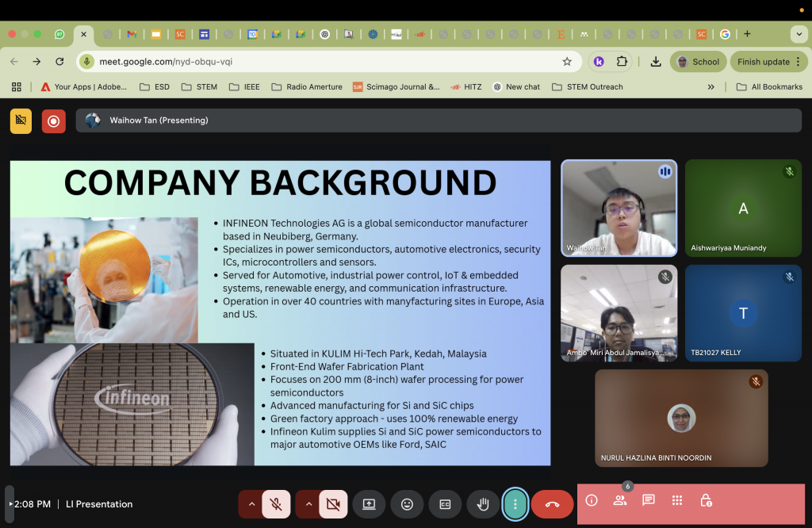Close the current Meet tab

point(83,34)
